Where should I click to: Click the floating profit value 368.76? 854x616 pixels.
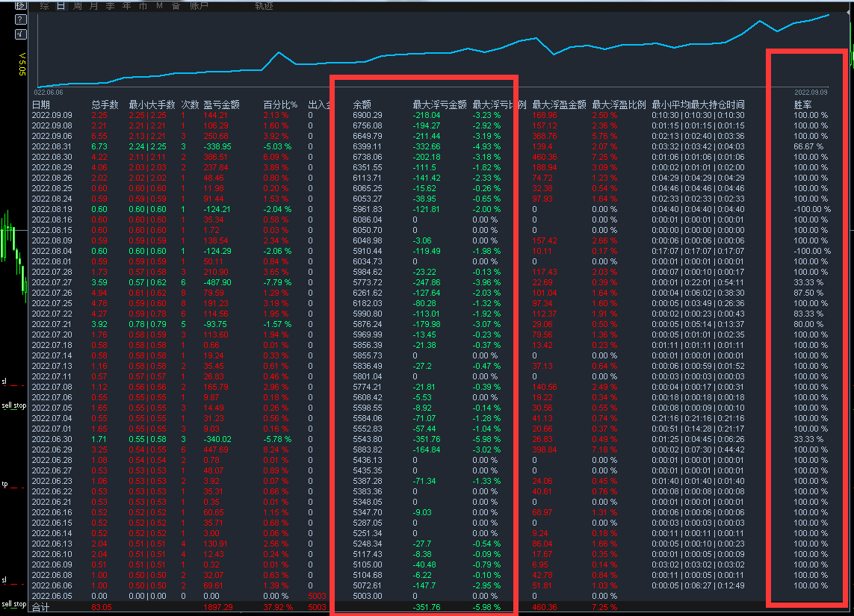coord(545,136)
